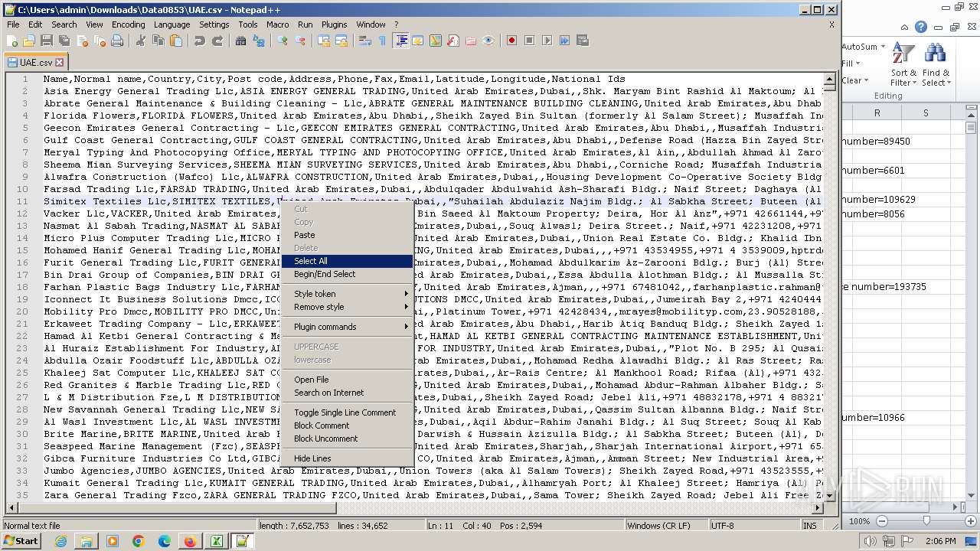Open Excel Find & Select dropdown
The image size is (980, 551).
(936, 64)
